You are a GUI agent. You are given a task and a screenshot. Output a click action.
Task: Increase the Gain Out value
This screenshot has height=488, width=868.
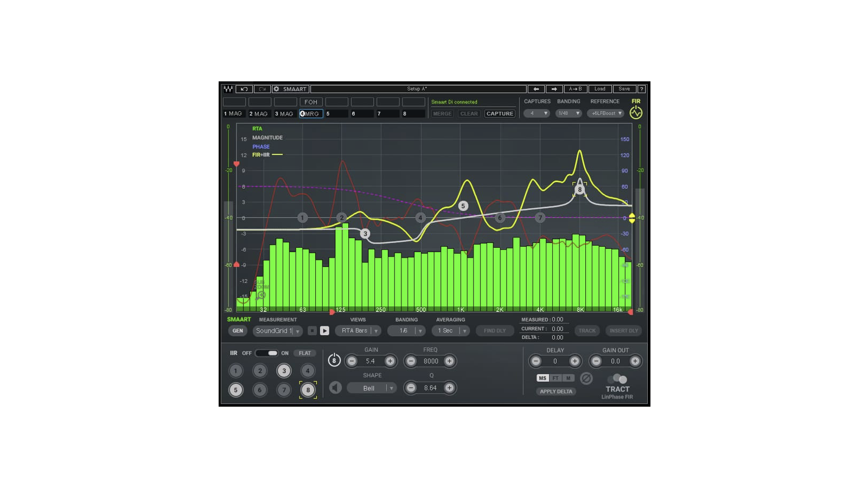(x=635, y=361)
